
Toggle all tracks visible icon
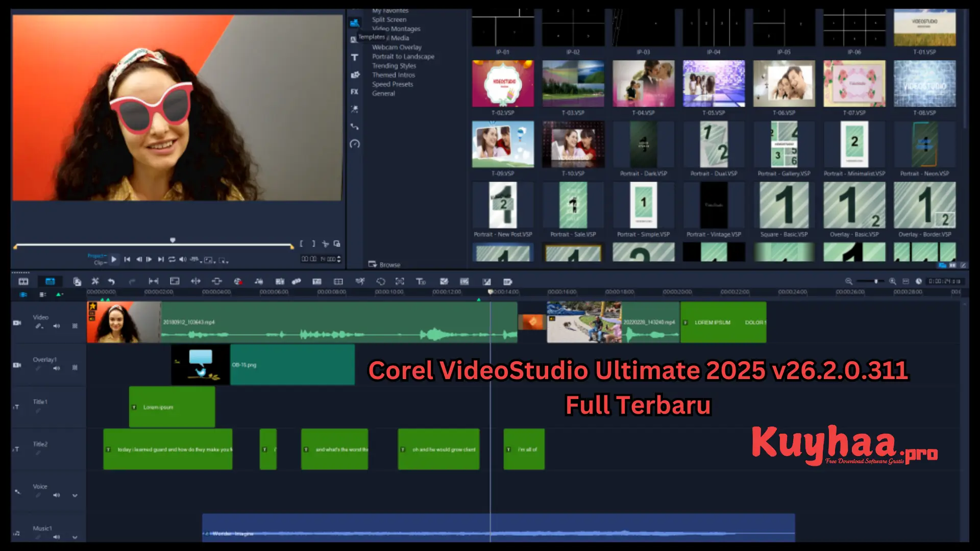[x=23, y=294]
